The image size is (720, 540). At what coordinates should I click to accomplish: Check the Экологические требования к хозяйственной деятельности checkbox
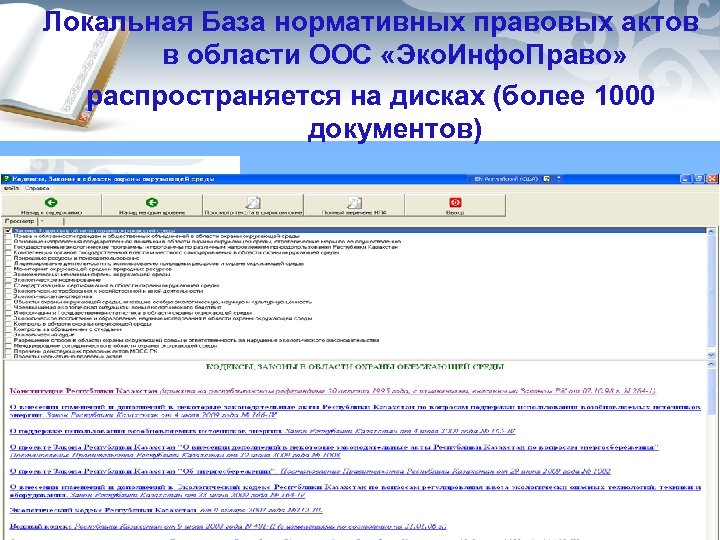point(8,291)
